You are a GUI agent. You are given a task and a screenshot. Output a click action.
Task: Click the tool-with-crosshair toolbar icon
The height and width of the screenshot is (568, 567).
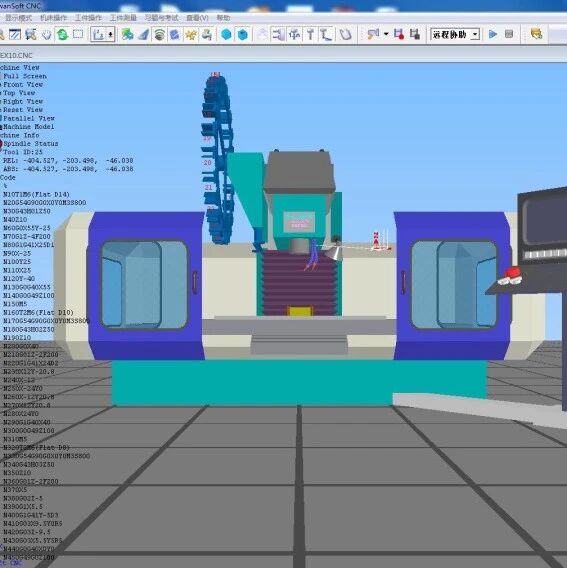pyautogui.click(x=295, y=34)
